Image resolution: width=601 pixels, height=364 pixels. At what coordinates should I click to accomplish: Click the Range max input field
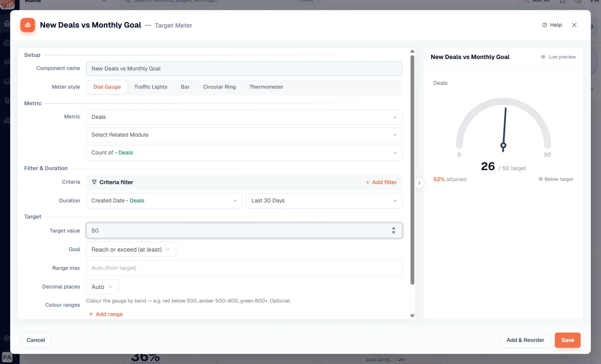[x=244, y=268]
